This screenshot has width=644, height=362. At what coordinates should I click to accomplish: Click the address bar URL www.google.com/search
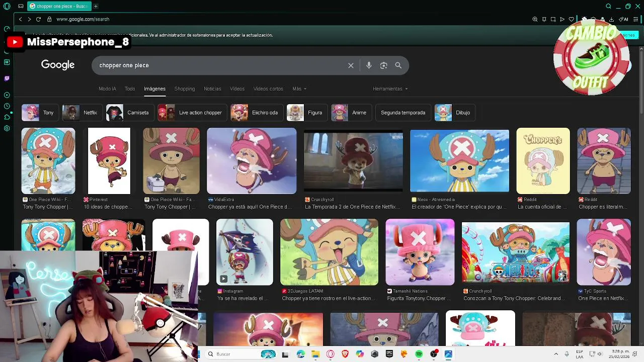pyautogui.click(x=83, y=19)
